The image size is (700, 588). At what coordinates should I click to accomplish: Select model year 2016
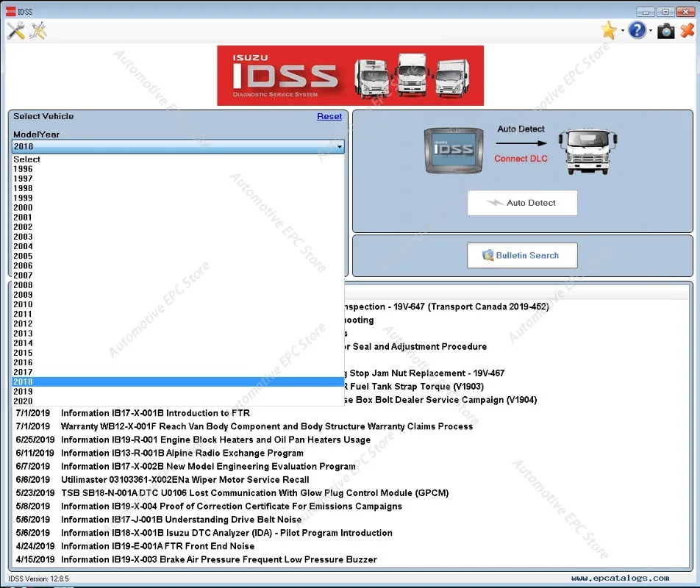click(178, 362)
